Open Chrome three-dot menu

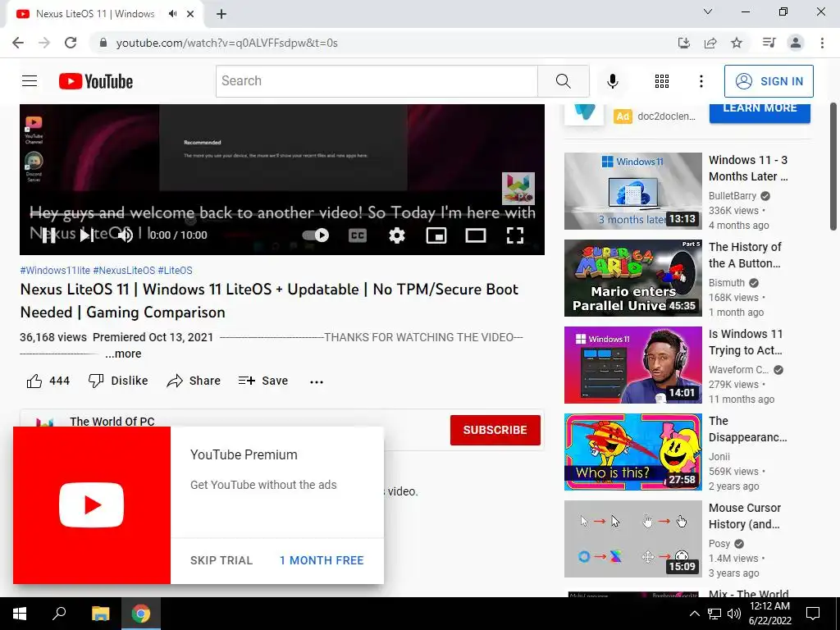[x=822, y=43]
